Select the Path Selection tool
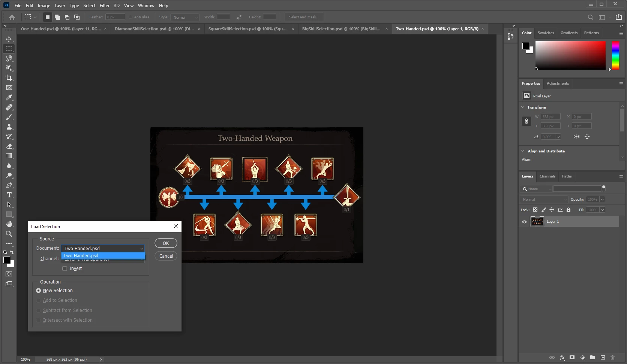The height and width of the screenshot is (364, 627). (x=9, y=204)
